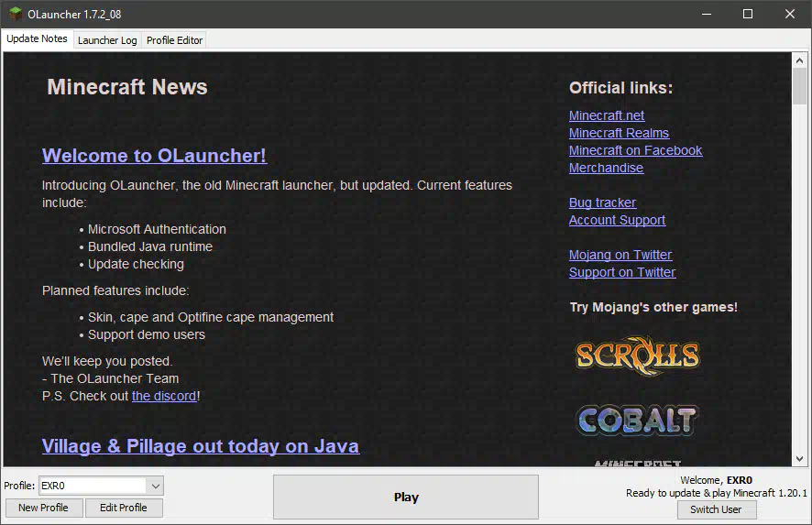Viewport: 812px width, 525px height.
Task: Minimize the OLauncher window
Action: point(707,14)
